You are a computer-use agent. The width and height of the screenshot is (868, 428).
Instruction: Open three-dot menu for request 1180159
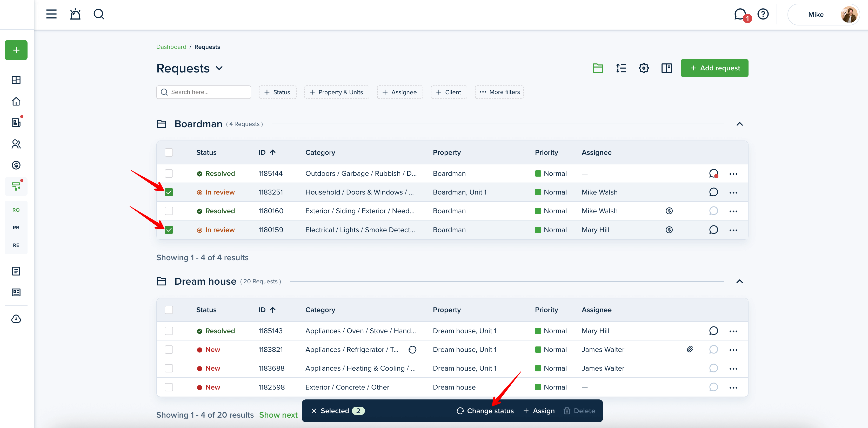(x=733, y=230)
